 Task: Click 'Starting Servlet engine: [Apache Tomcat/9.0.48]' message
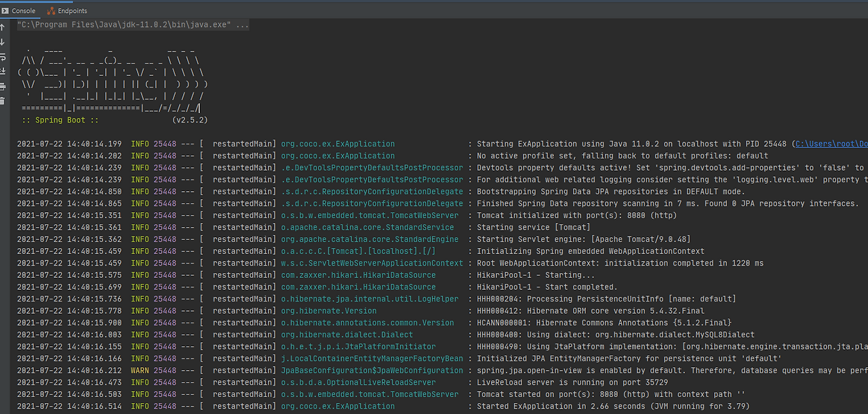(x=584, y=239)
